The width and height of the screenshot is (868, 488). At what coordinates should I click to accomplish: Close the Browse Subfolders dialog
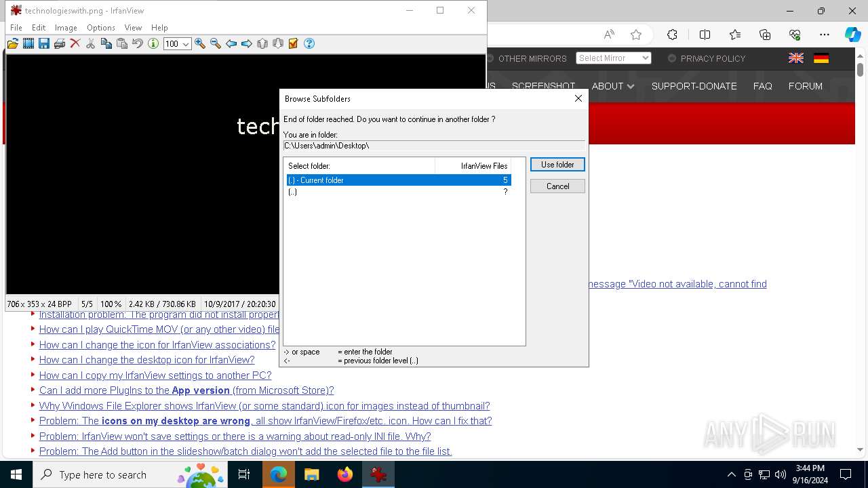pyautogui.click(x=578, y=98)
